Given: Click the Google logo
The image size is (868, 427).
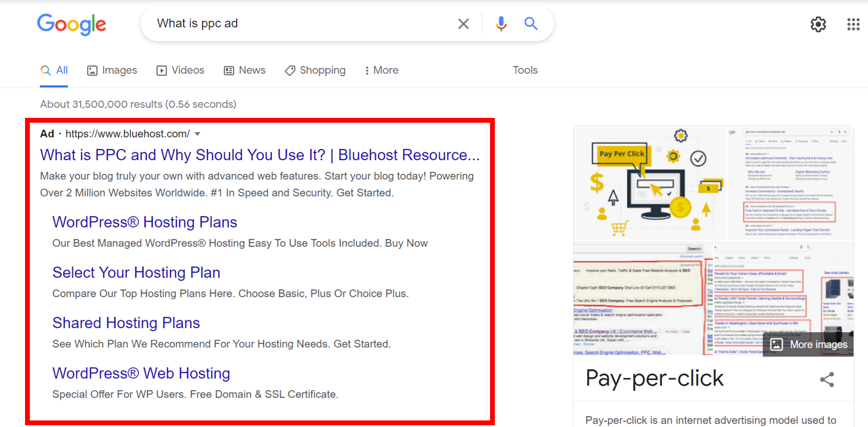Looking at the screenshot, I should pyautogui.click(x=72, y=24).
